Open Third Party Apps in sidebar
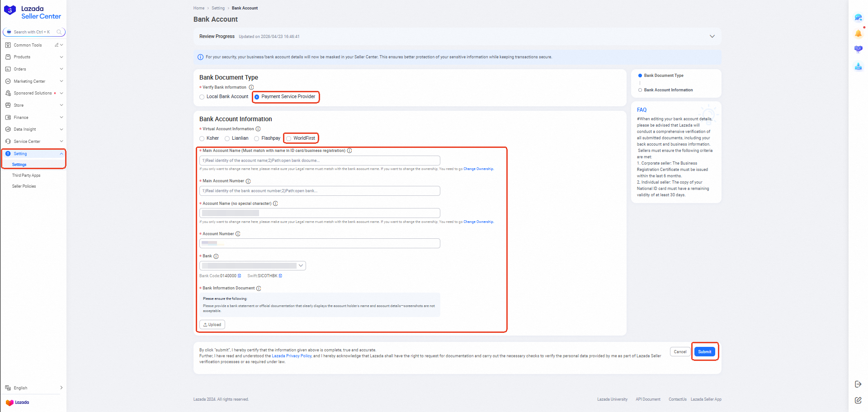This screenshot has height=412, width=868. point(26,175)
